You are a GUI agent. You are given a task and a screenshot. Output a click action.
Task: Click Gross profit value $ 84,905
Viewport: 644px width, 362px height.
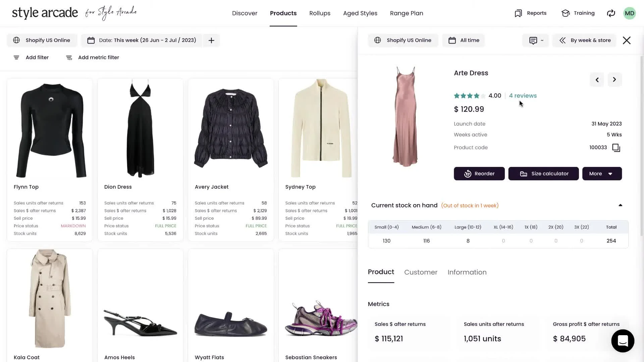tap(569, 339)
